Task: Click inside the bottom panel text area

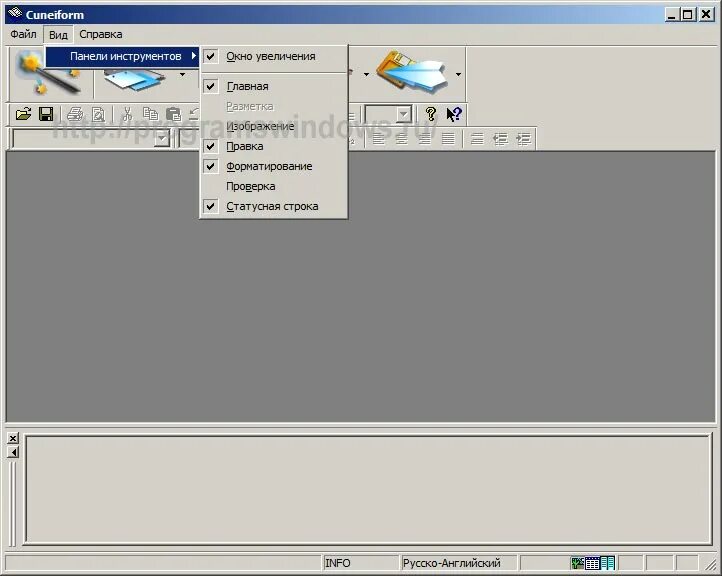Action: (x=368, y=489)
